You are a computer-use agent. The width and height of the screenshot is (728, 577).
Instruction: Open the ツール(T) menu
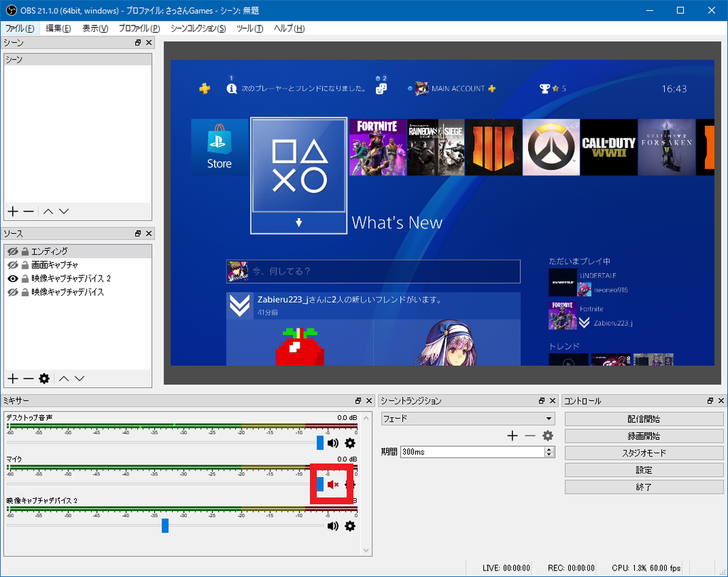coord(250,28)
